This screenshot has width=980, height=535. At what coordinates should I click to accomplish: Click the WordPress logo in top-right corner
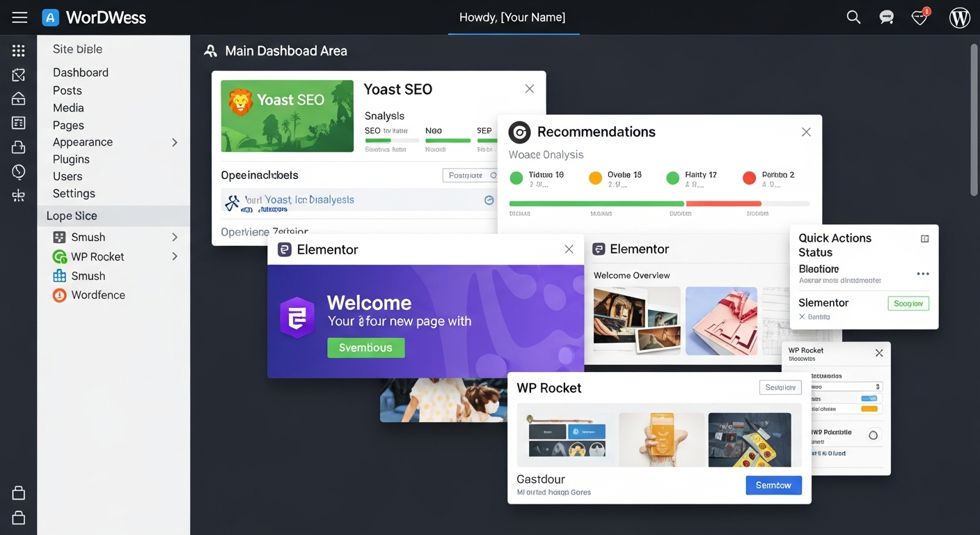coord(959,17)
